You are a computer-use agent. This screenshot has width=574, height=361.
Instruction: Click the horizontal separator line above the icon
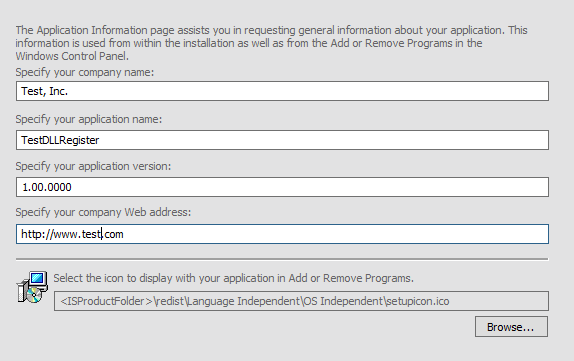282,259
